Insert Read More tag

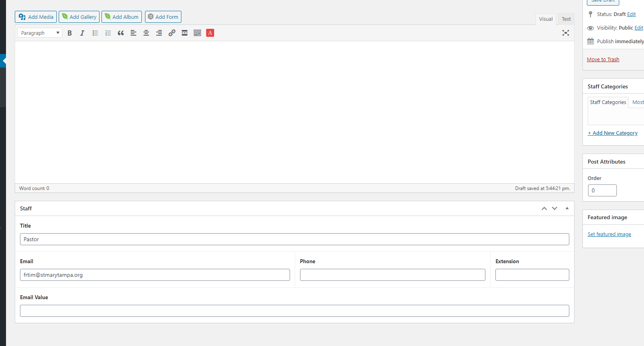pos(185,33)
